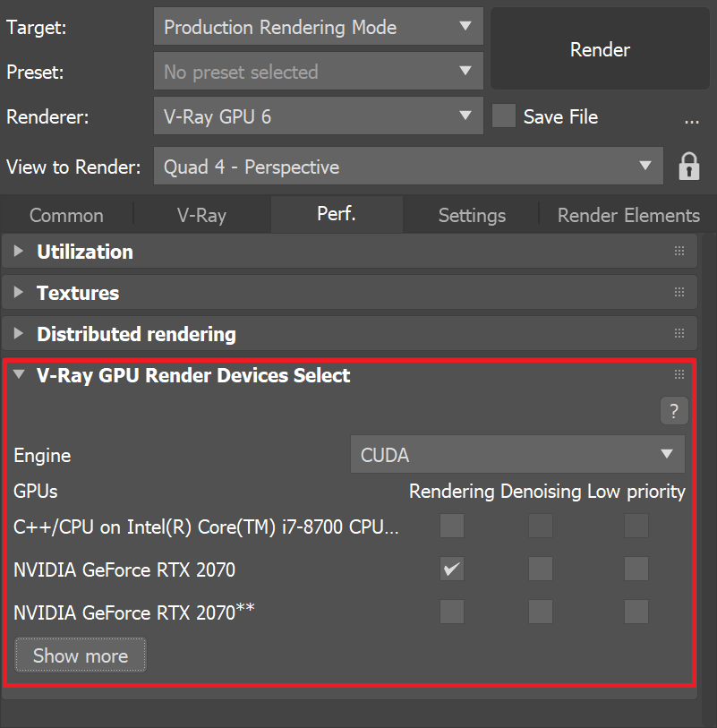Collapse the V-Ray GPU Render Devices Select rollout
Screen dimensions: 717x728
coord(18,375)
